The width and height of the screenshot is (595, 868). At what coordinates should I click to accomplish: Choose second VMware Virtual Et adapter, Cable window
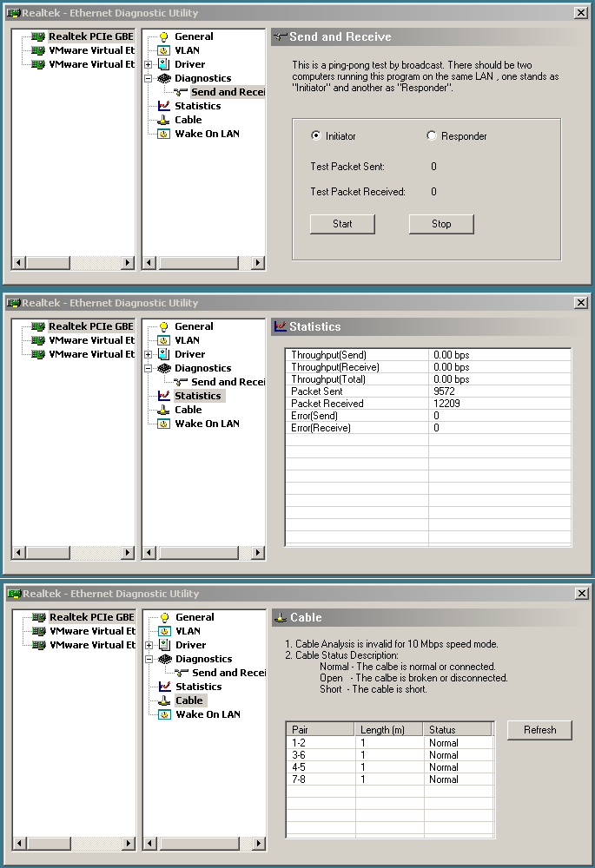(x=93, y=645)
